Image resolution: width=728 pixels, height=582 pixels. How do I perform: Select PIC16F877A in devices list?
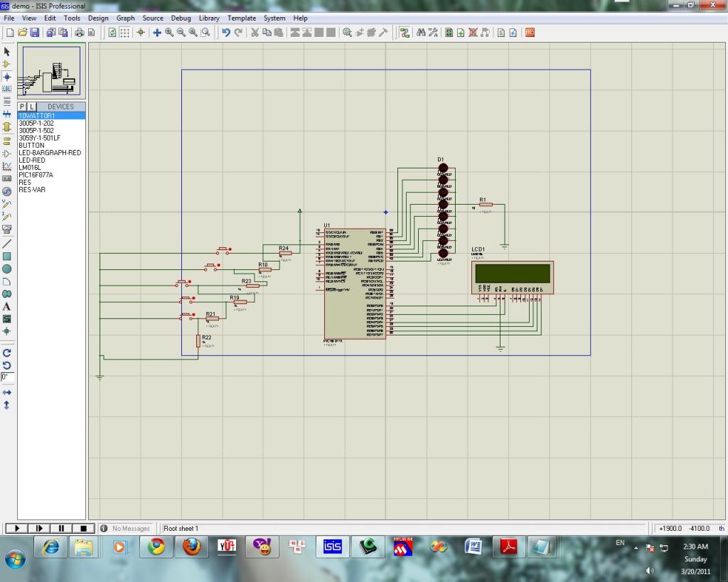36,175
